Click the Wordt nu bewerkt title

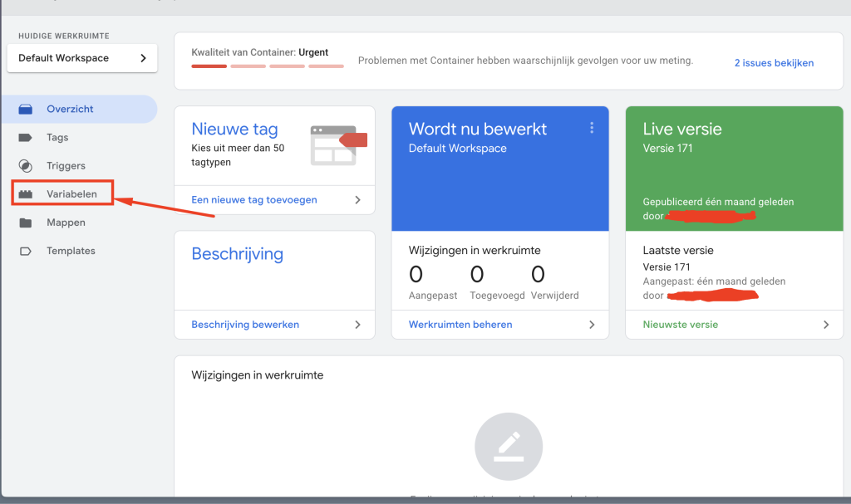coord(478,130)
